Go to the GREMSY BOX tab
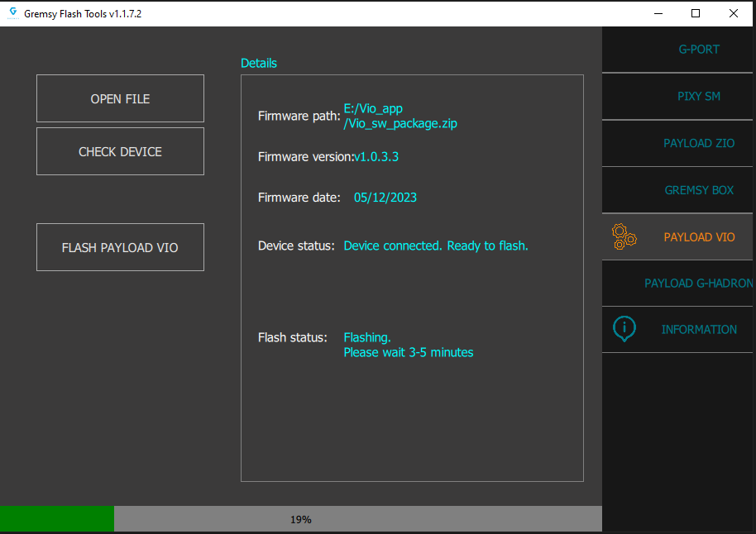756x534 pixels. pyautogui.click(x=698, y=190)
